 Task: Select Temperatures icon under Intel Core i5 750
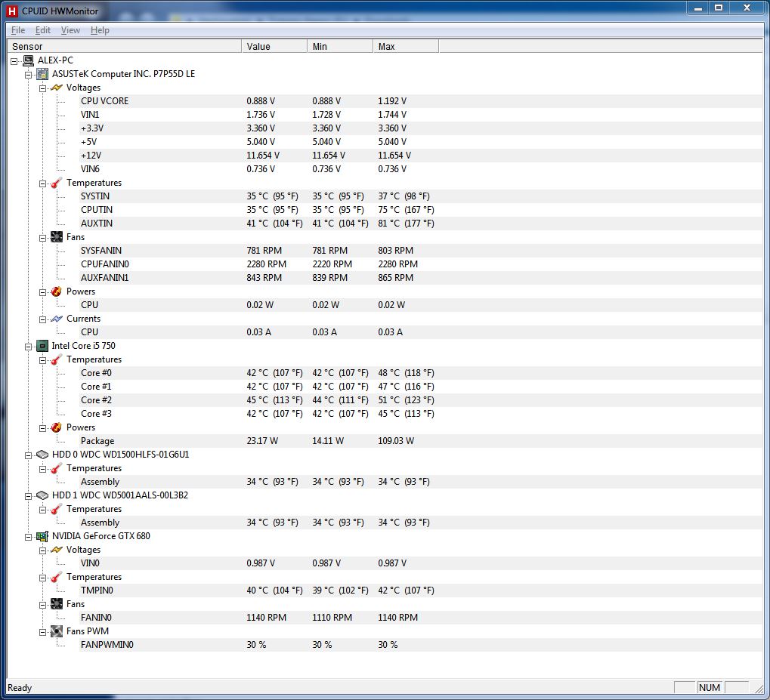57,360
